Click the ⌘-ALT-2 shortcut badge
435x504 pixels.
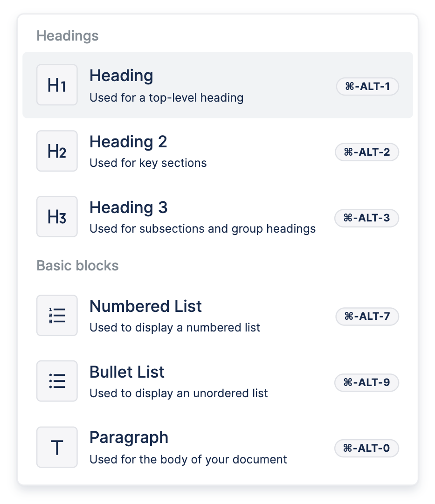[x=367, y=152]
